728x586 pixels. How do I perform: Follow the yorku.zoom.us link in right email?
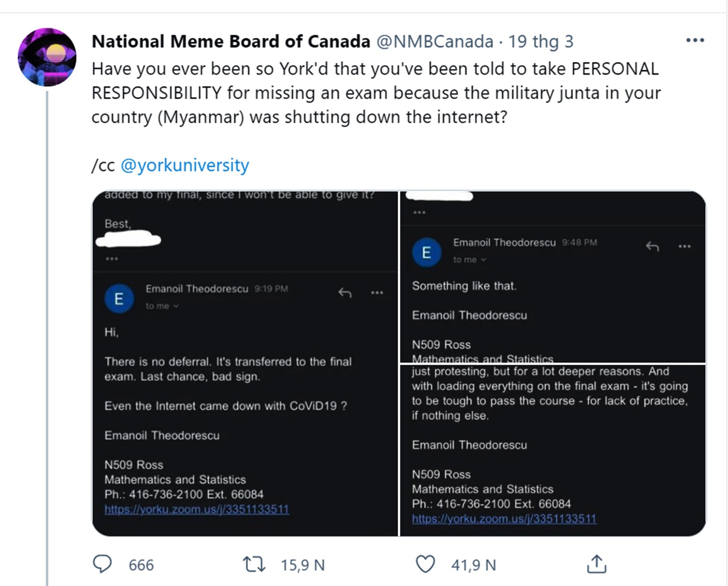click(504, 519)
